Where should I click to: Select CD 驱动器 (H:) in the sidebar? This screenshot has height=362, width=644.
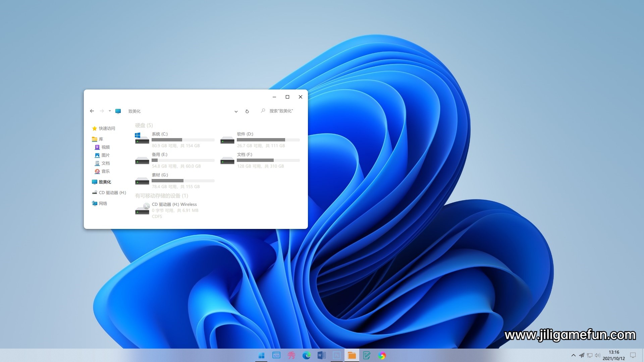[109, 193]
